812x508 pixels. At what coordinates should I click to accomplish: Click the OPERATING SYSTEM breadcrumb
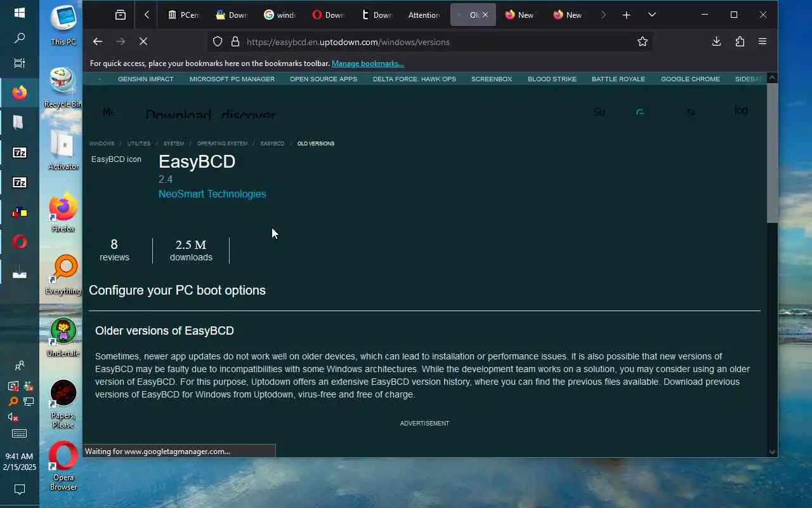pos(222,144)
